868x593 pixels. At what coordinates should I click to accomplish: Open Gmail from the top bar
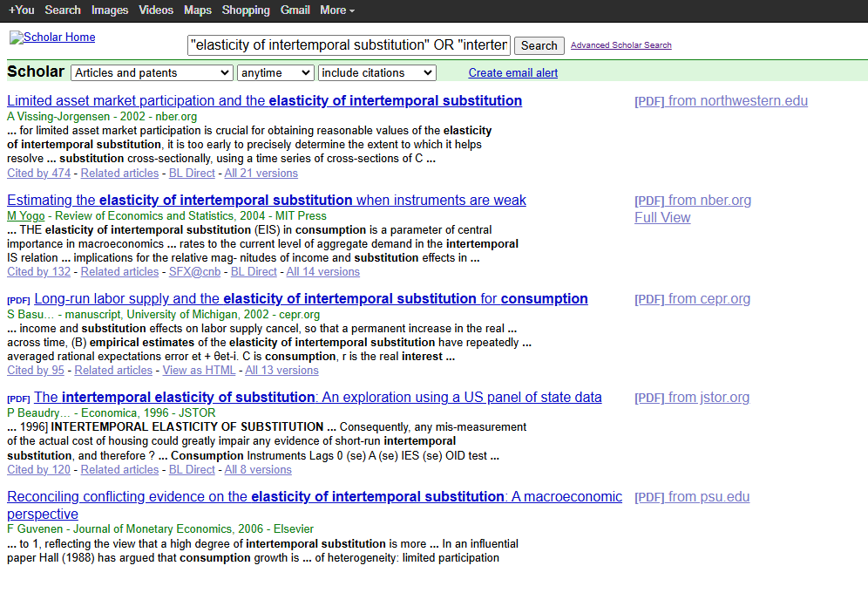pyautogui.click(x=295, y=10)
